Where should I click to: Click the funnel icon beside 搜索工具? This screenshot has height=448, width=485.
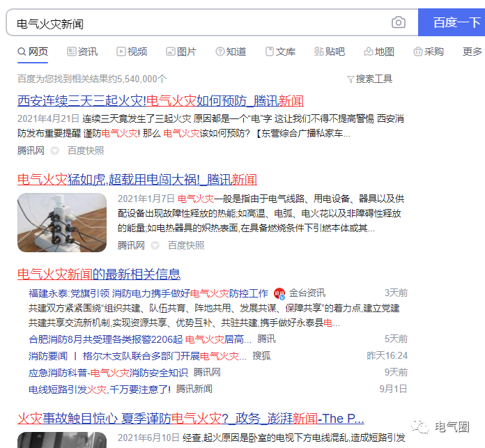pos(351,79)
